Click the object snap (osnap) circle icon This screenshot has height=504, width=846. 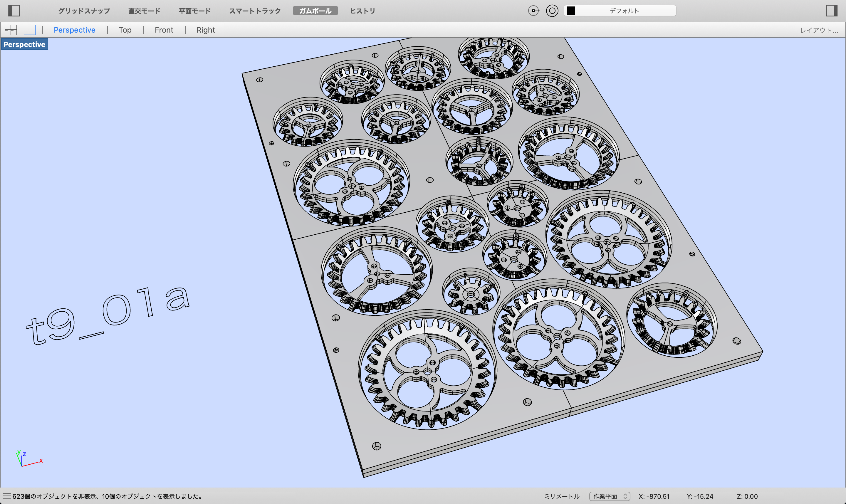533,11
